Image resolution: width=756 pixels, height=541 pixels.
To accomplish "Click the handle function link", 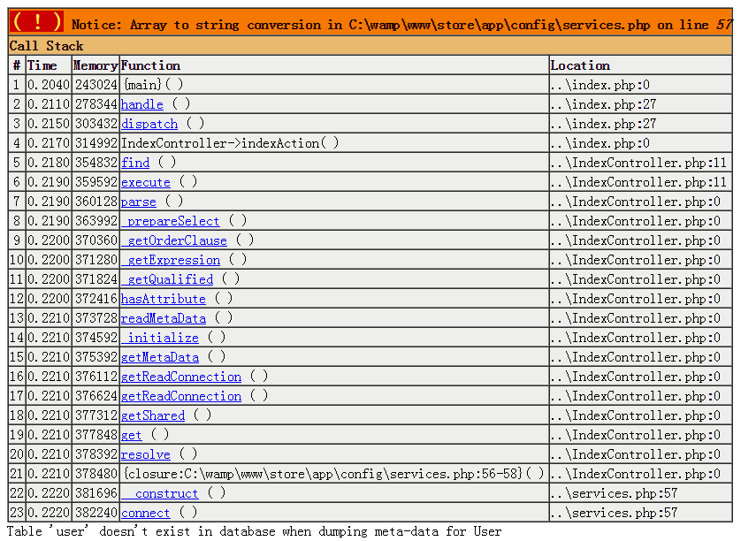I will (141, 104).
